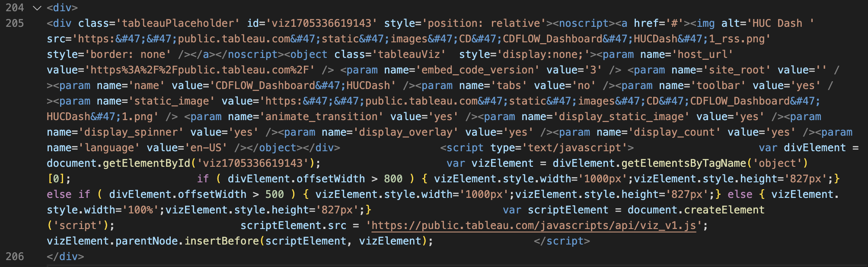Screen dimensions: 868x267
Task: Click the 'embed_code_version' param name
Action: (x=478, y=70)
